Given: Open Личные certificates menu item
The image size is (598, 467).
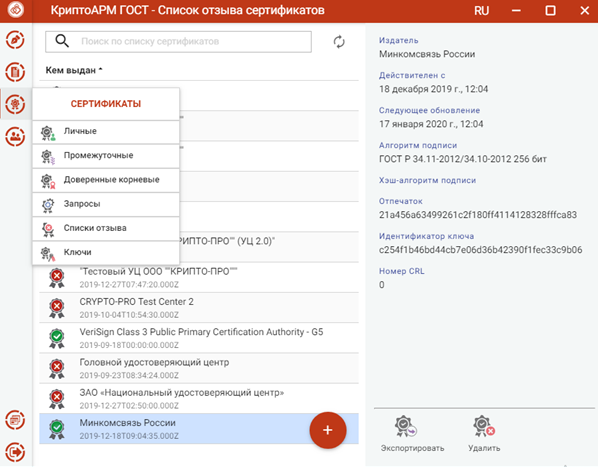Looking at the screenshot, I should [106, 132].
